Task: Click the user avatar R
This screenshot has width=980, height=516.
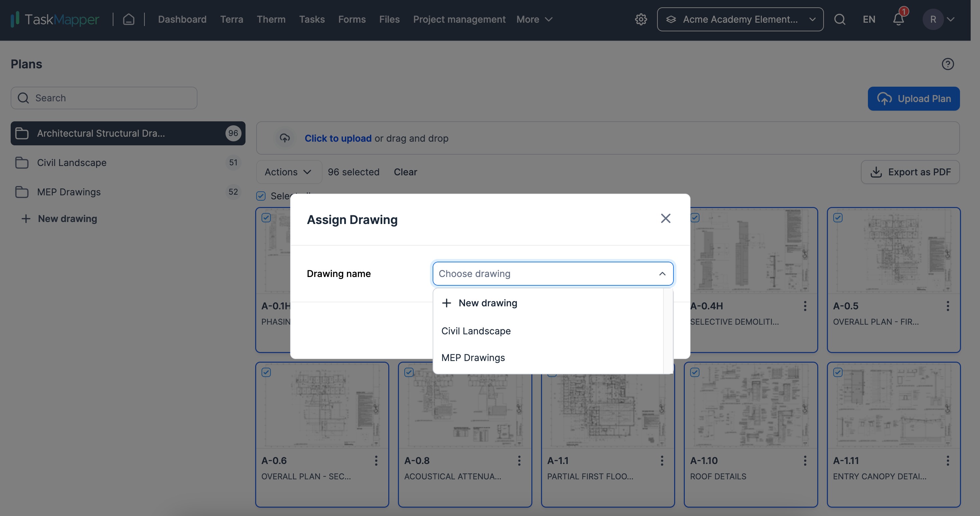Action: [933, 19]
